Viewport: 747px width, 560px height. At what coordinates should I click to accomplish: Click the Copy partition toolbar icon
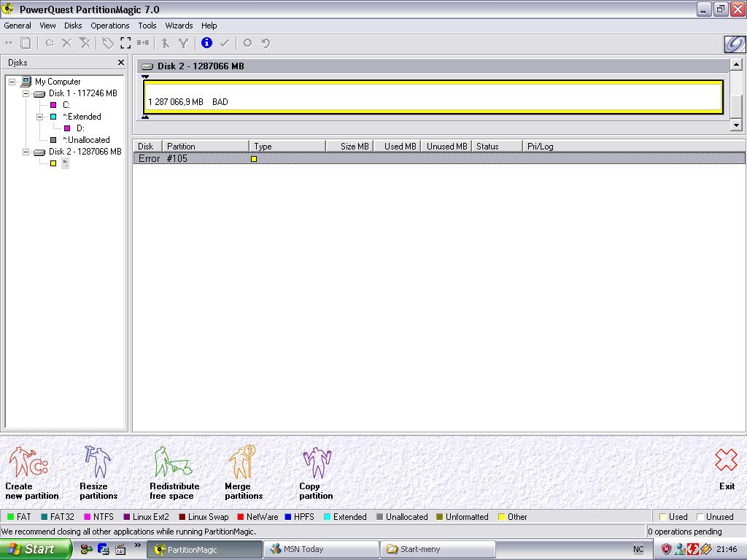pos(26,43)
